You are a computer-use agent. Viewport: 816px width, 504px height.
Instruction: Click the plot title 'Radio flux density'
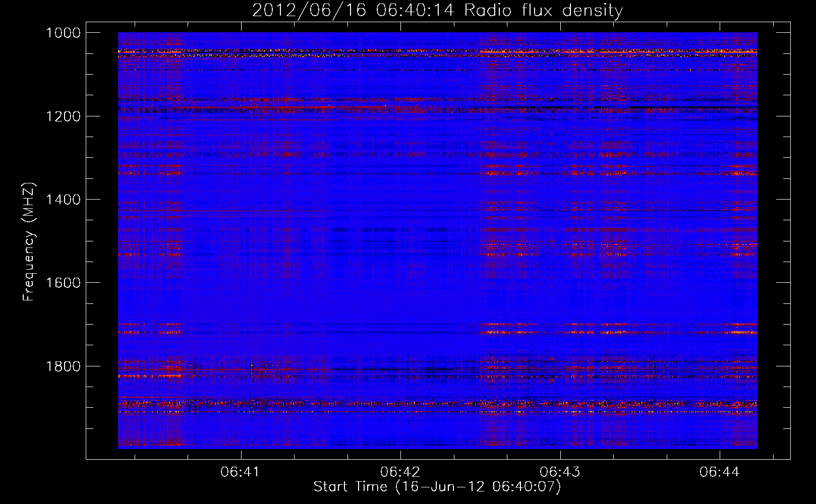point(543,11)
